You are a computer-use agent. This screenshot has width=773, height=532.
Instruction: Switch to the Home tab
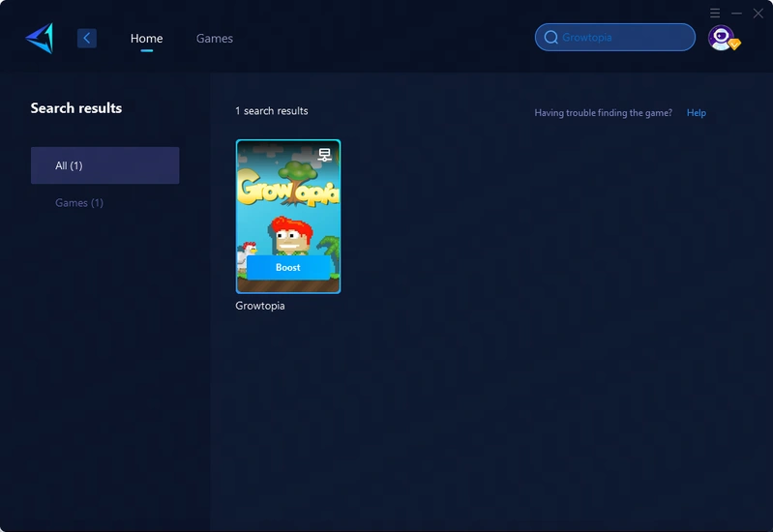pos(146,39)
